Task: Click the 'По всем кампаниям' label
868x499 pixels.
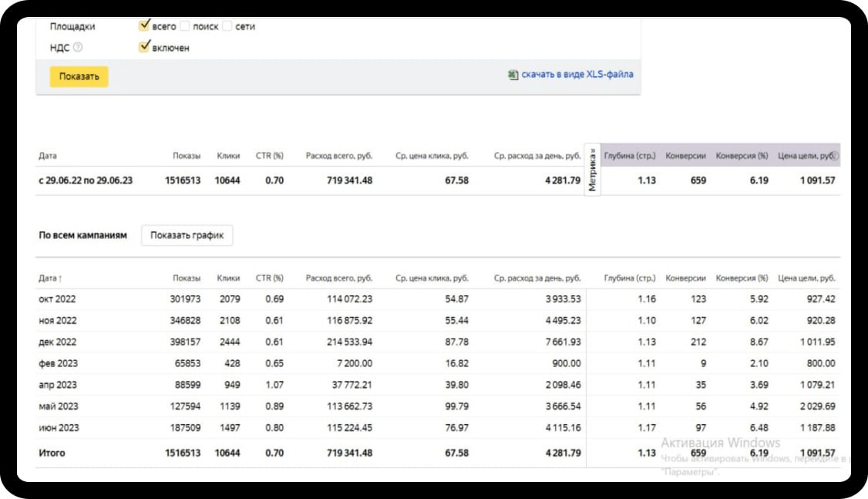Action: click(83, 236)
